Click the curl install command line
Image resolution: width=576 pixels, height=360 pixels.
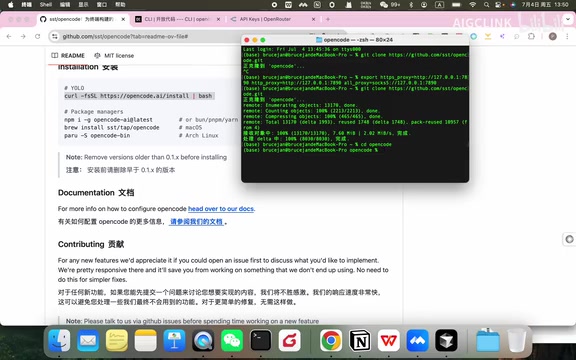click(x=139, y=96)
